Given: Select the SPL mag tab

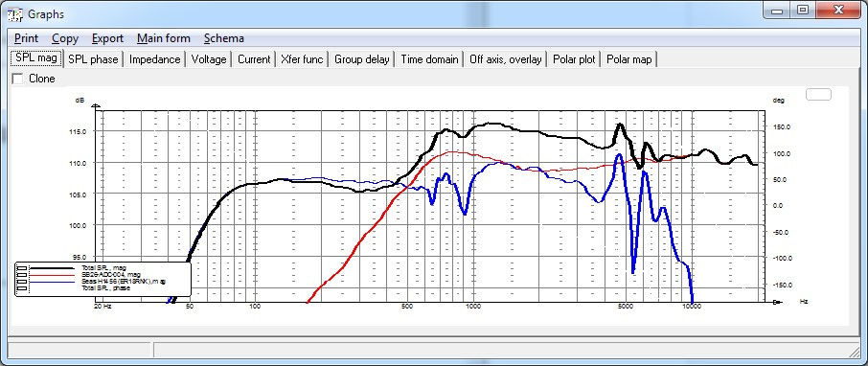Looking at the screenshot, I should 36,58.
